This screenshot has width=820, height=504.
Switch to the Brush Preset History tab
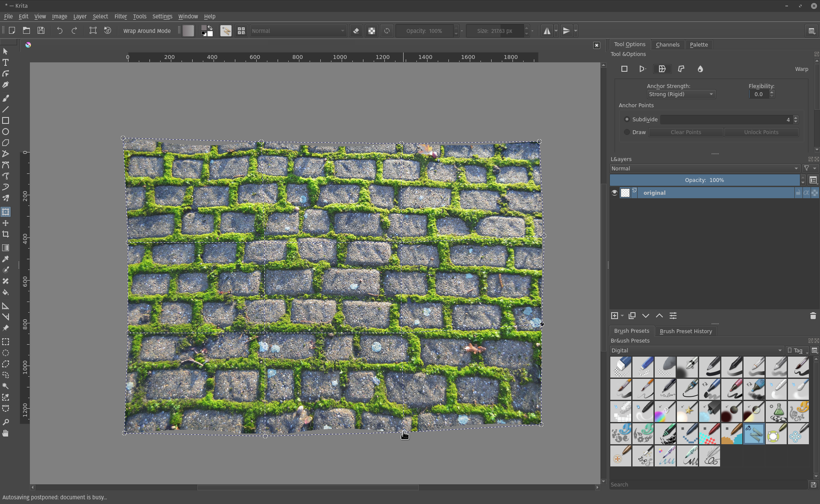pyautogui.click(x=685, y=331)
